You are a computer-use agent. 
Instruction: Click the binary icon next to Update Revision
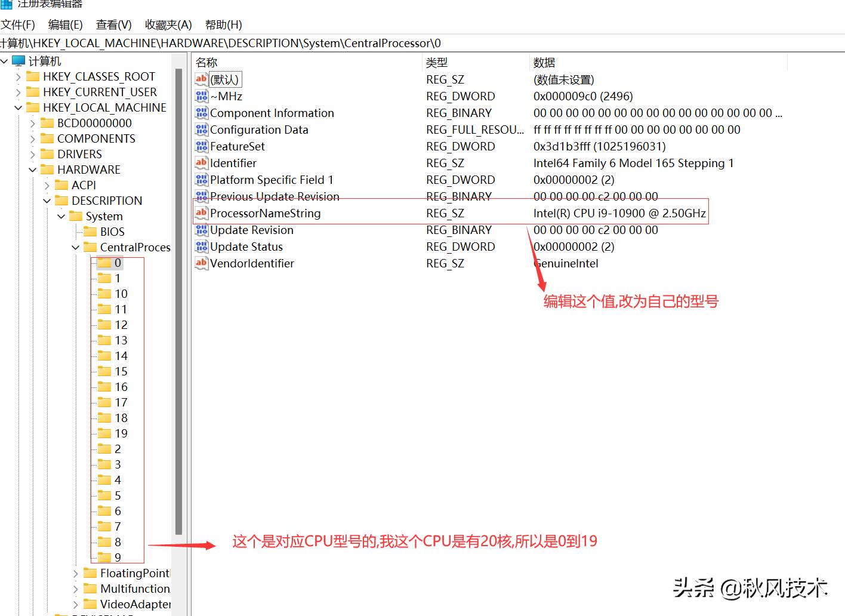[201, 229]
